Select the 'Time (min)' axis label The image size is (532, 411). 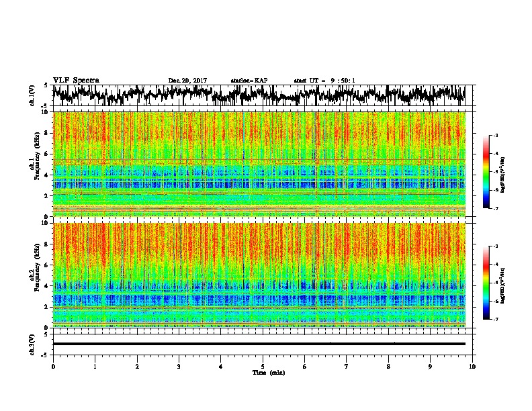click(269, 373)
